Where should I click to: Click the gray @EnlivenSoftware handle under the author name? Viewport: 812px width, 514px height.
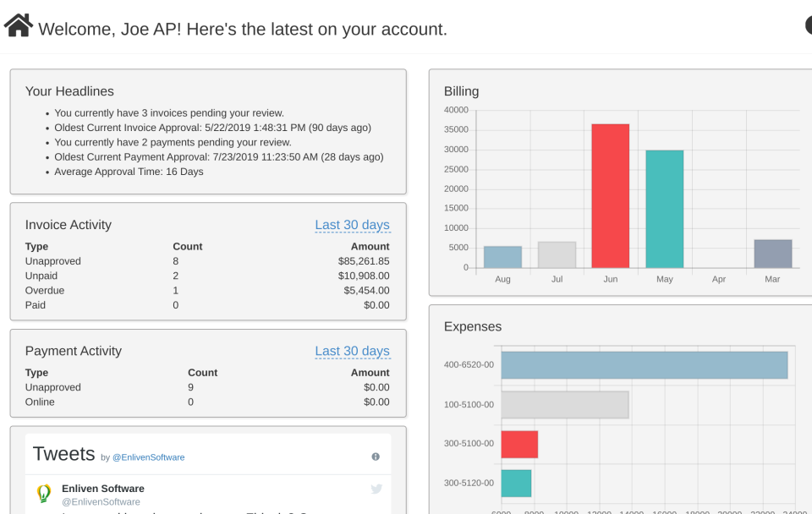(x=101, y=502)
